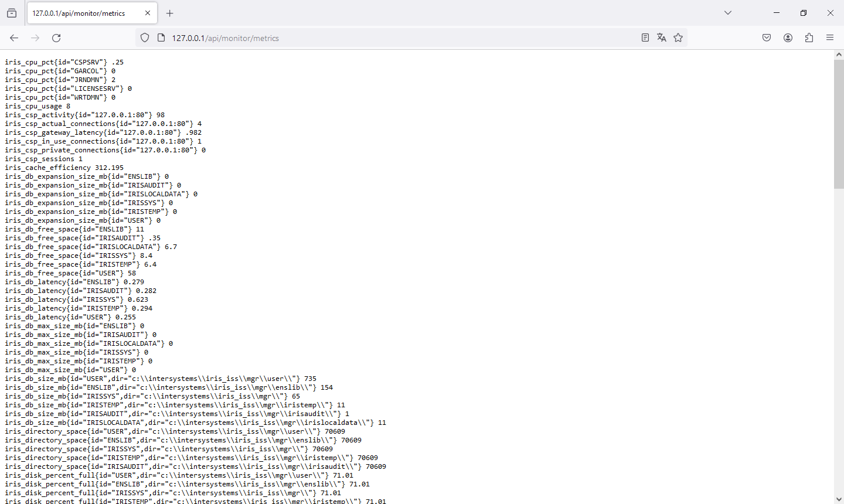The width and height of the screenshot is (844, 504).
Task: Click iris_db_latency IRISSYS 0.623 line
Action: point(77,299)
